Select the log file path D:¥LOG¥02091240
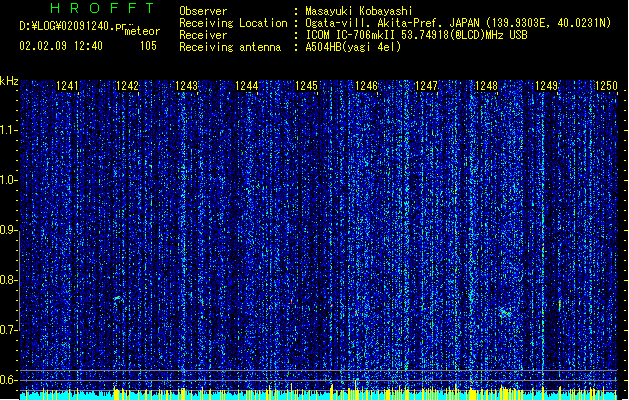 tap(67, 26)
